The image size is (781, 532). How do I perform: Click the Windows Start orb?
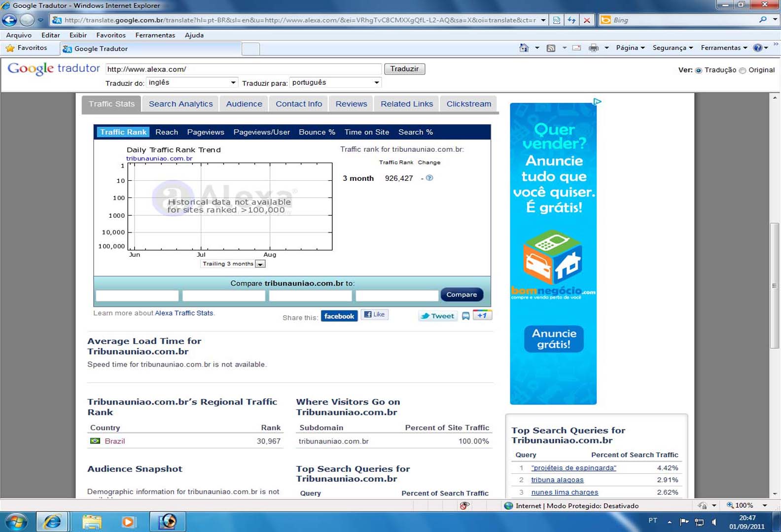15,521
